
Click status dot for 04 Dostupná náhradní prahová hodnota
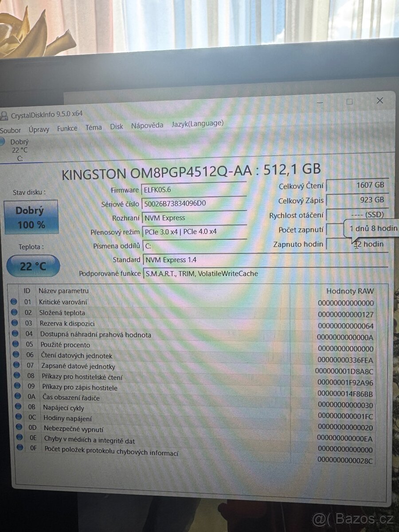(15, 334)
